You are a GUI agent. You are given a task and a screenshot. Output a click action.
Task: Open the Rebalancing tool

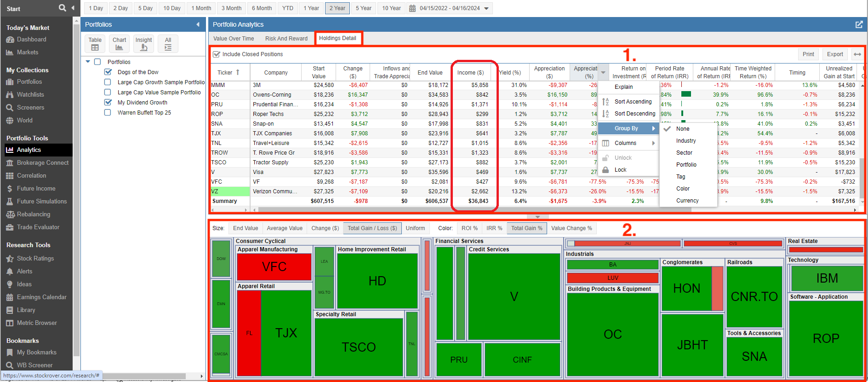click(34, 214)
